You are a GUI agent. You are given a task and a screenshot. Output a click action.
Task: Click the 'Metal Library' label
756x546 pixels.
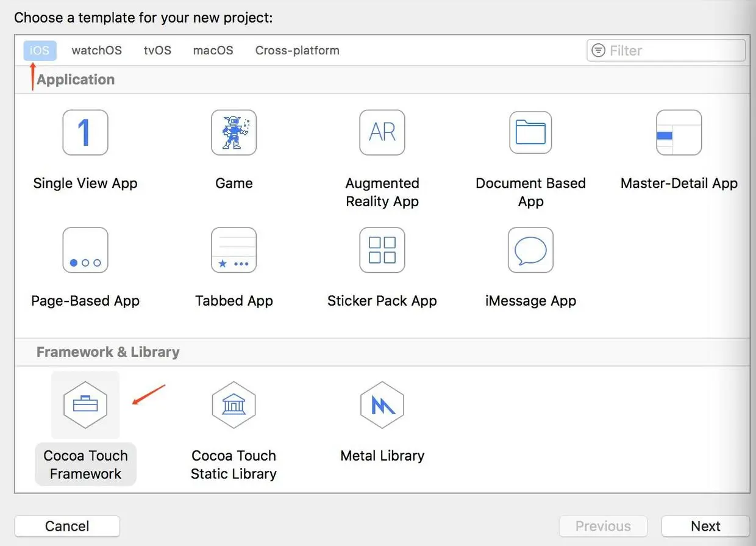pos(382,456)
